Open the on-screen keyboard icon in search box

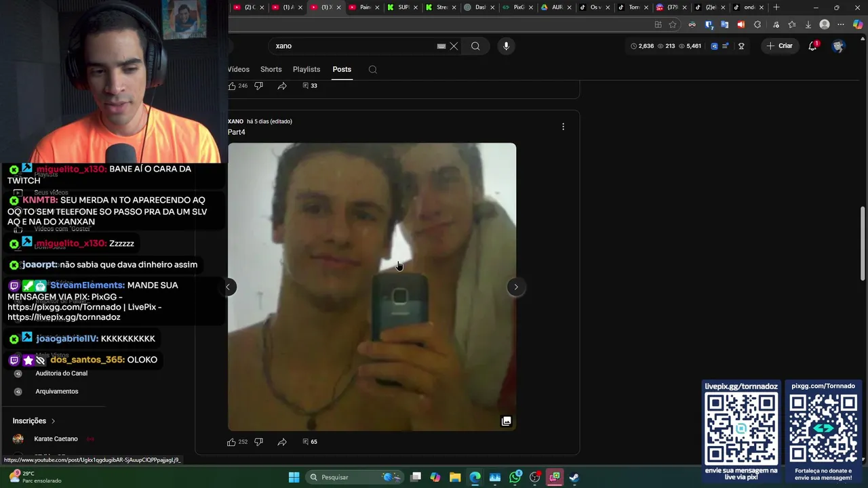(x=441, y=46)
